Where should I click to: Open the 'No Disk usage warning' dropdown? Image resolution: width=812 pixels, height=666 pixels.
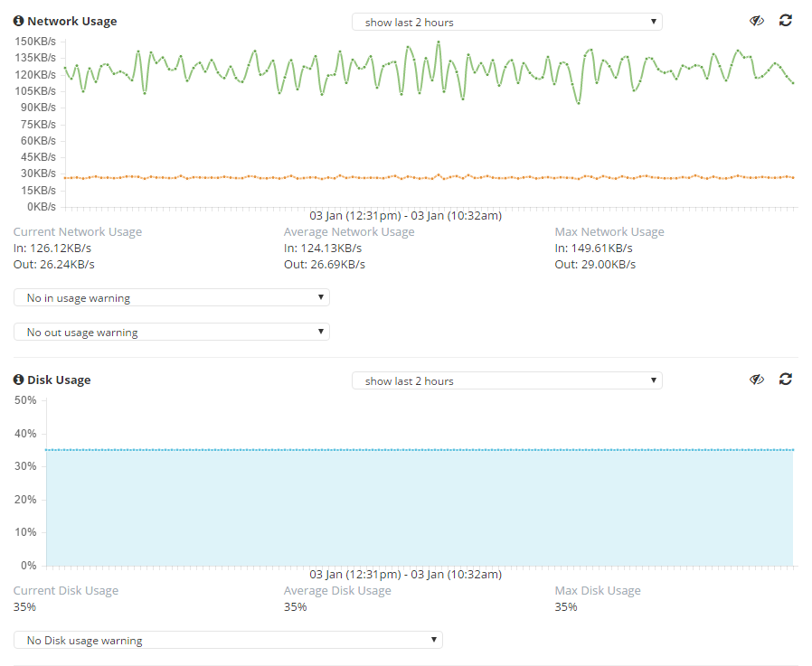point(228,640)
